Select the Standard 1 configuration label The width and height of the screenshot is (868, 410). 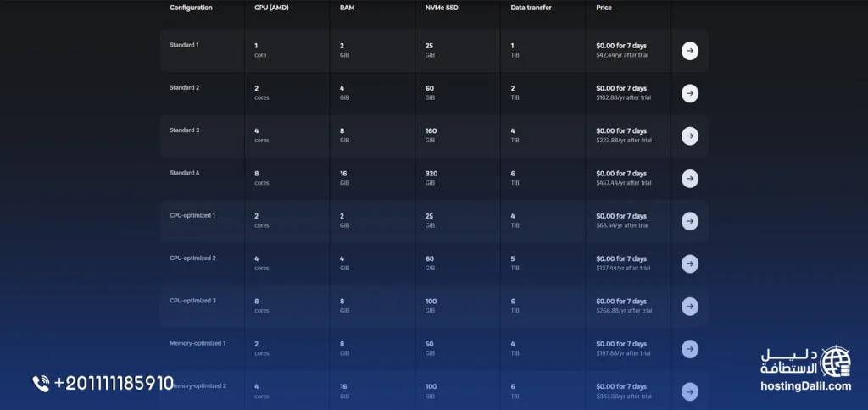pos(184,45)
